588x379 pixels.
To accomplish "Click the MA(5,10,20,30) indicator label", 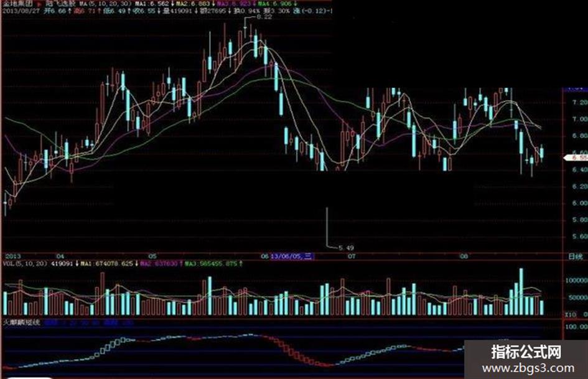I will pos(105,4).
